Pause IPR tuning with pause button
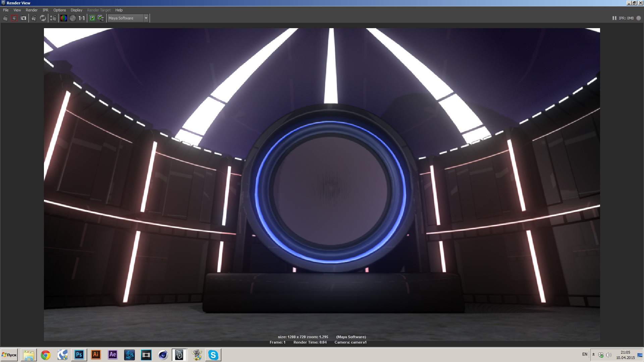 (614, 18)
